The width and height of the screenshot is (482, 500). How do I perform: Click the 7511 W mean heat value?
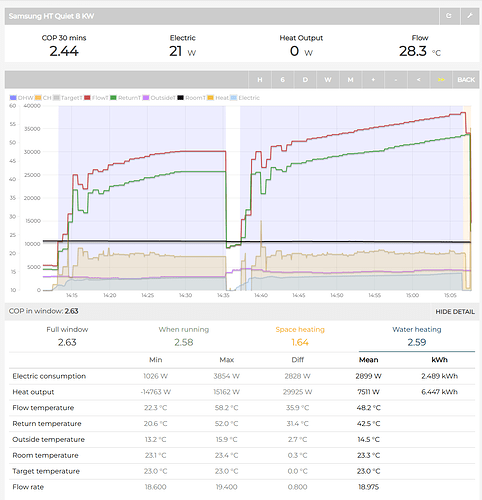(x=368, y=392)
